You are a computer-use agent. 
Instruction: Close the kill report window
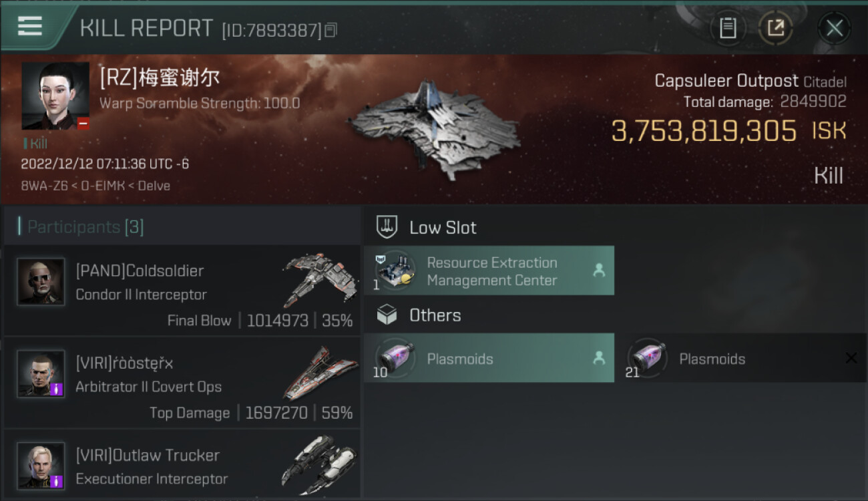click(834, 28)
